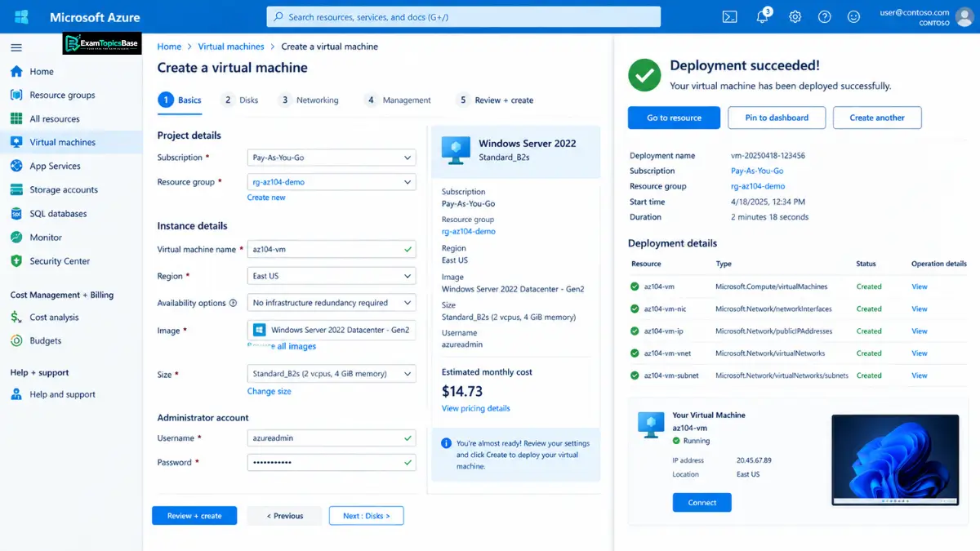Expand the Availability options dropdown

coord(332,303)
